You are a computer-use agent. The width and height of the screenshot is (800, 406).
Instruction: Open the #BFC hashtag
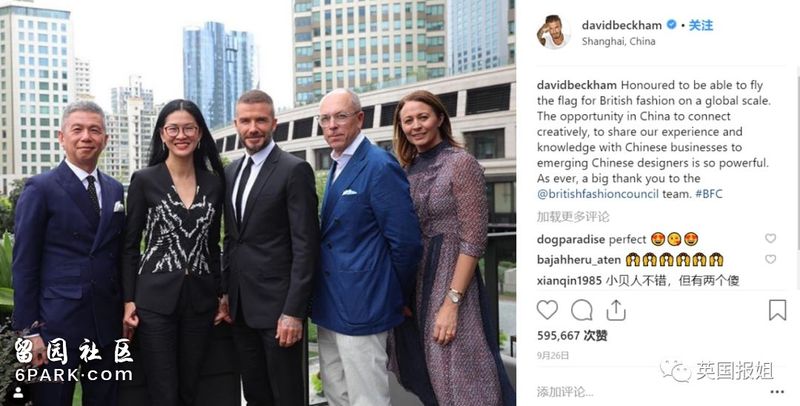click(x=709, y=194)
